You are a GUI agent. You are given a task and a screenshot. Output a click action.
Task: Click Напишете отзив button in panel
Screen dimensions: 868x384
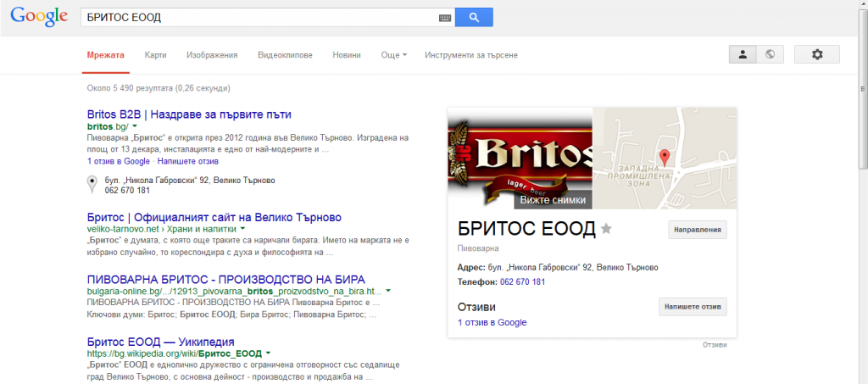[x=693, y=307]
